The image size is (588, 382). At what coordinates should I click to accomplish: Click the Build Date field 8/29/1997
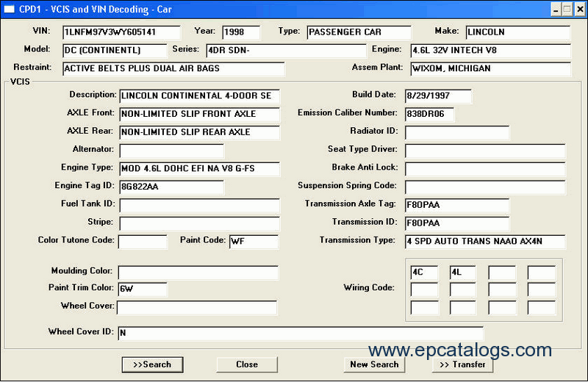tap(438, 96)
